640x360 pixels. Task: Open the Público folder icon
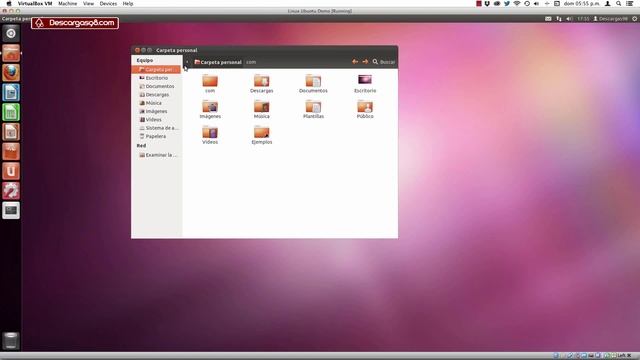(x=365, y=109)
